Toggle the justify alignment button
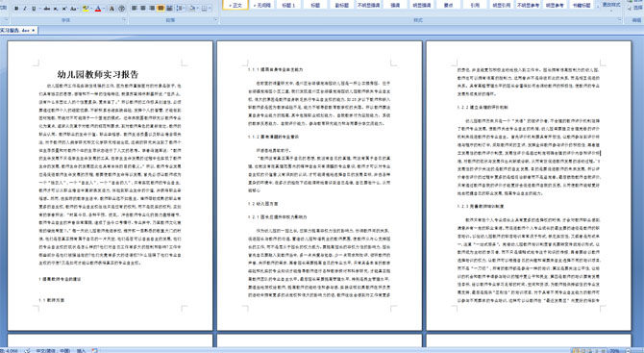 coord(161,9)
